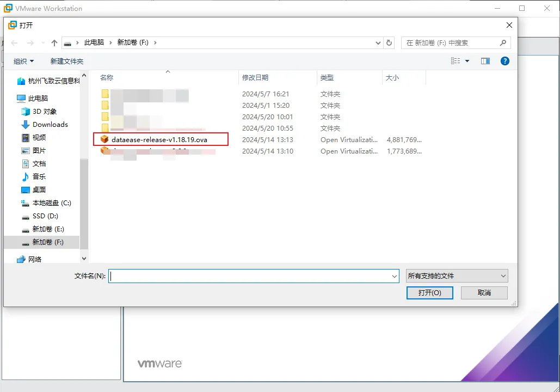Open the 所有支持的文件 file type dropdown

[x=457, y=276]
